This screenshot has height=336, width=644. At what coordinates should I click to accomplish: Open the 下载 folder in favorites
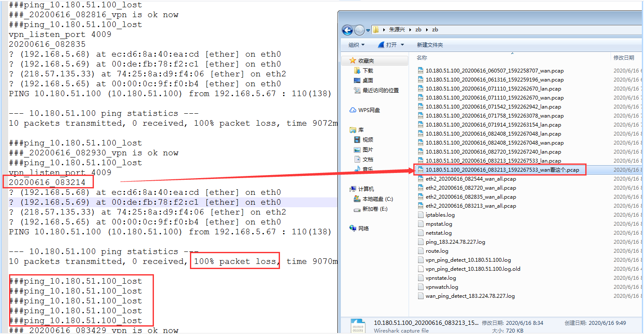[x=367, y=70]
